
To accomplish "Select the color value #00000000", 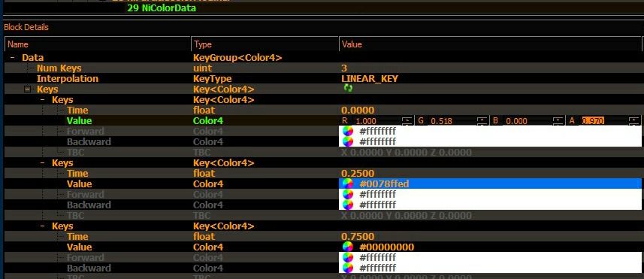I will tap(386, 247).
